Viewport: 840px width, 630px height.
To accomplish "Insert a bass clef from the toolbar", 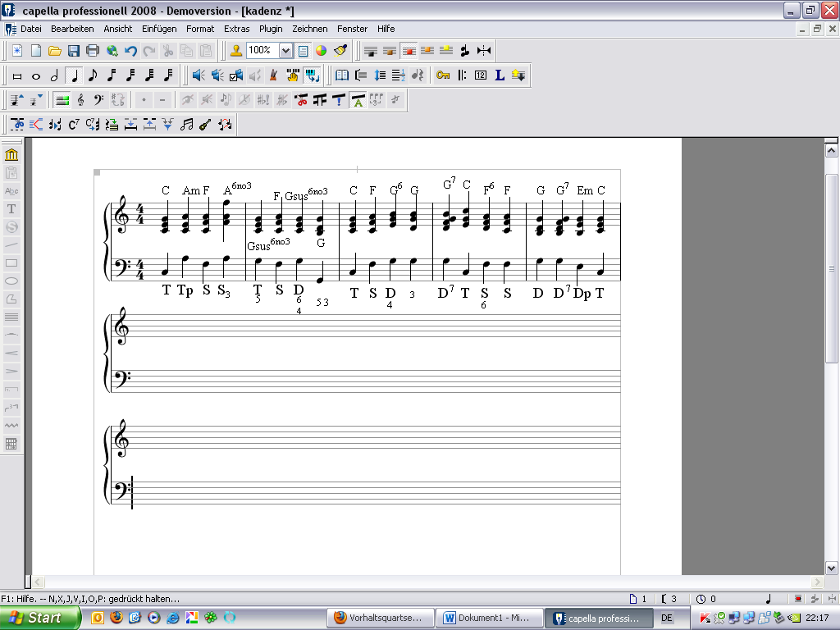I will point(99,100).
